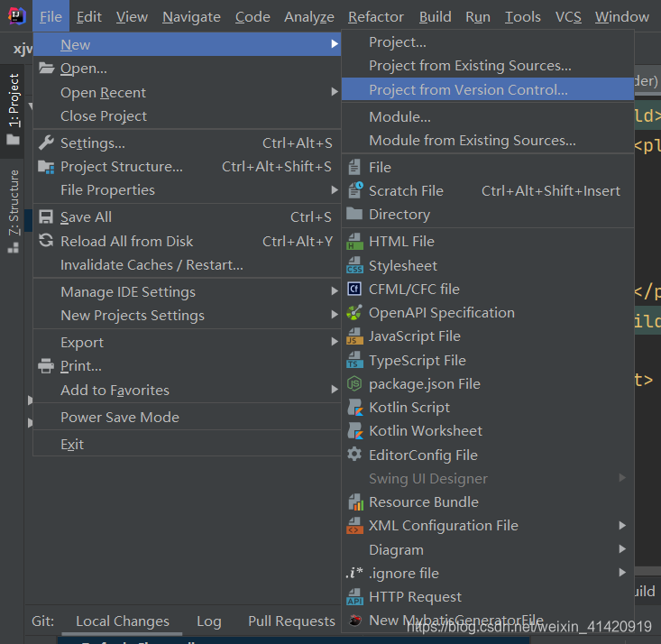Open the Build menu

(435, 17)
